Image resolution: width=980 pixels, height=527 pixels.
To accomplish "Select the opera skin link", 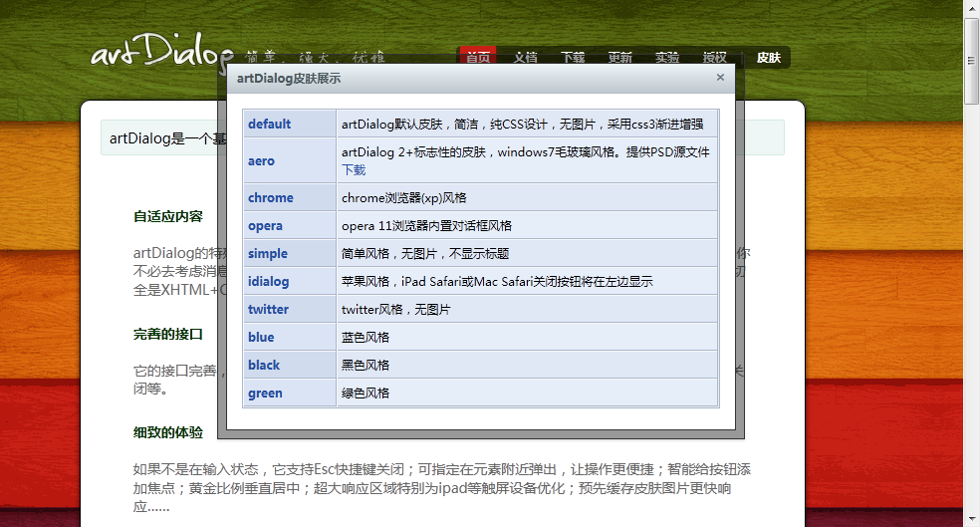I will [265, 226].
